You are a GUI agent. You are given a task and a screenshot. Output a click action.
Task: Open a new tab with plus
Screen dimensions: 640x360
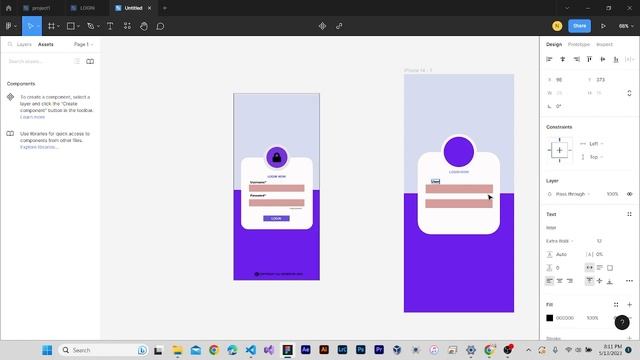tap(164, 8)
